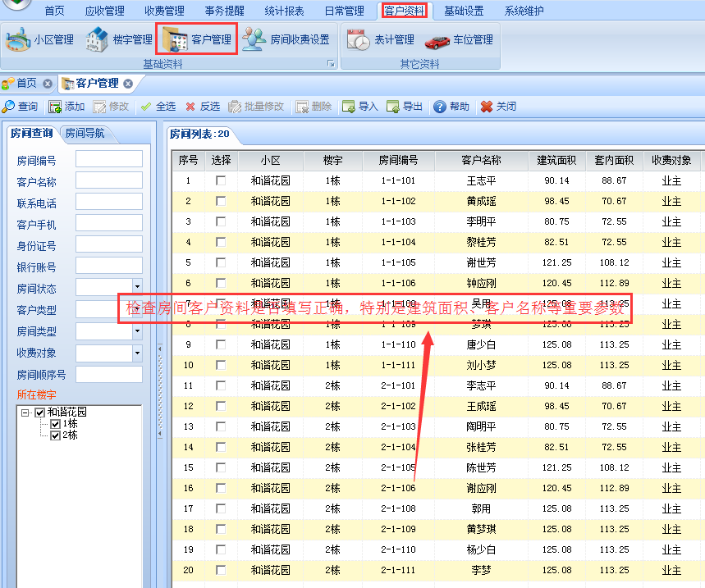Open the 收费对象 dropdown
This screenshot has height=588, width=705.
[x=138, y=353]
